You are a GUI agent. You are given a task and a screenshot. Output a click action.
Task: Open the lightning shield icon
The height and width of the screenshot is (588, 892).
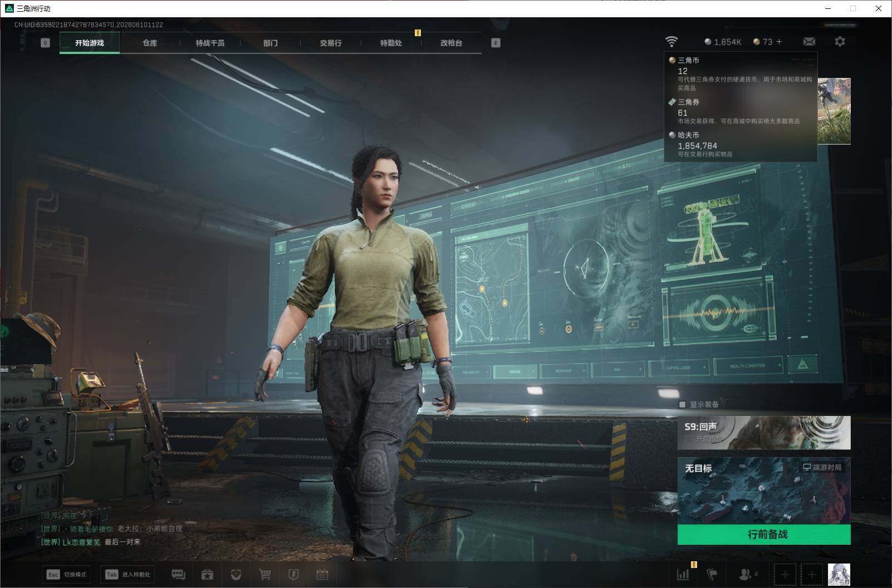(293, 575)
